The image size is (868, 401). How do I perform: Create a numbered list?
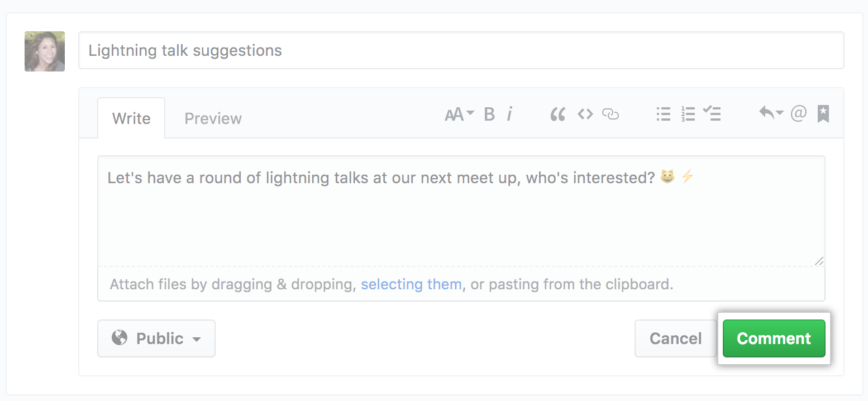[x=688, y=114]
